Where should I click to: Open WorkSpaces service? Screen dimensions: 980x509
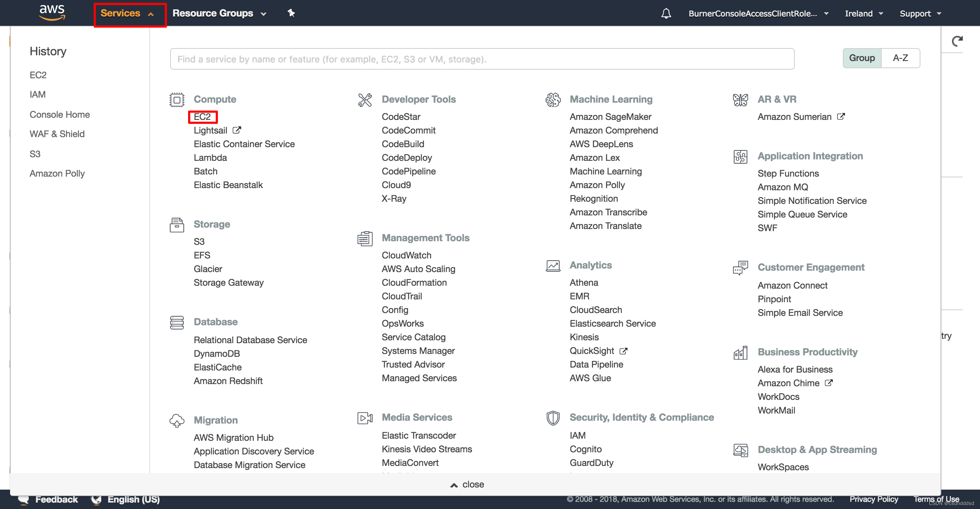pyautogui.click(x=783, y=467)
